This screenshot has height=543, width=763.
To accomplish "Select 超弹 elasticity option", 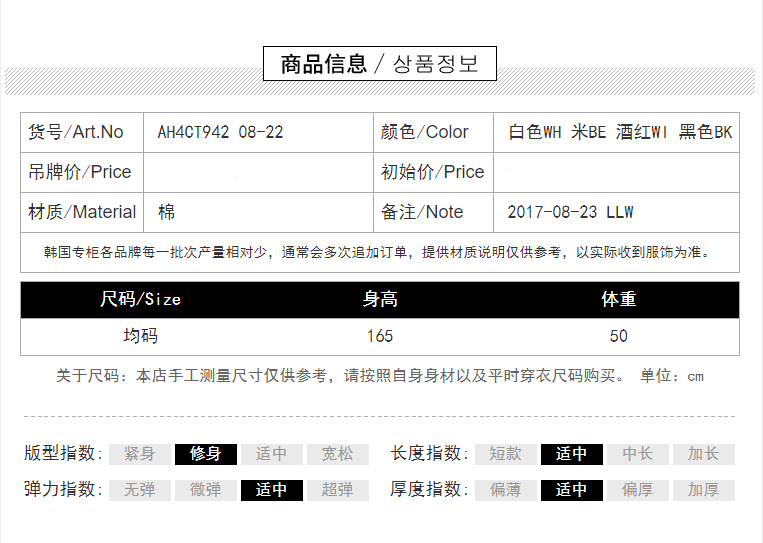I will click(337, 490).
